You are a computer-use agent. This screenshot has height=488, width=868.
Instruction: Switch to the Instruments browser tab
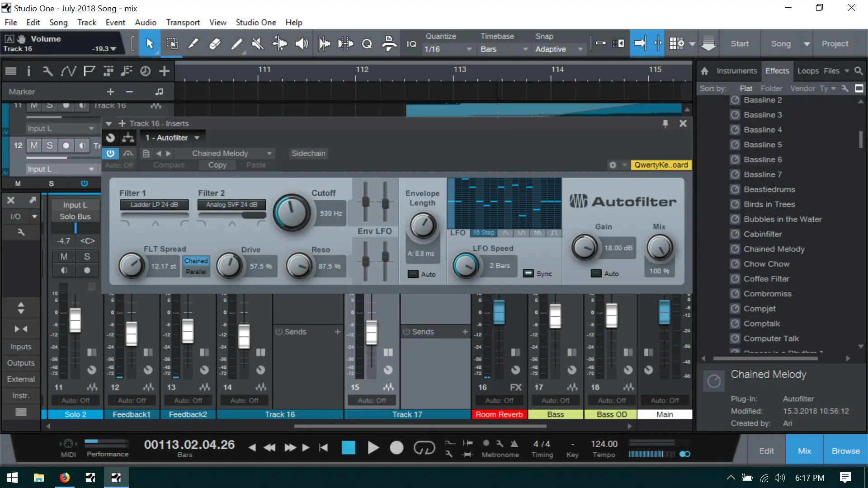736,71
